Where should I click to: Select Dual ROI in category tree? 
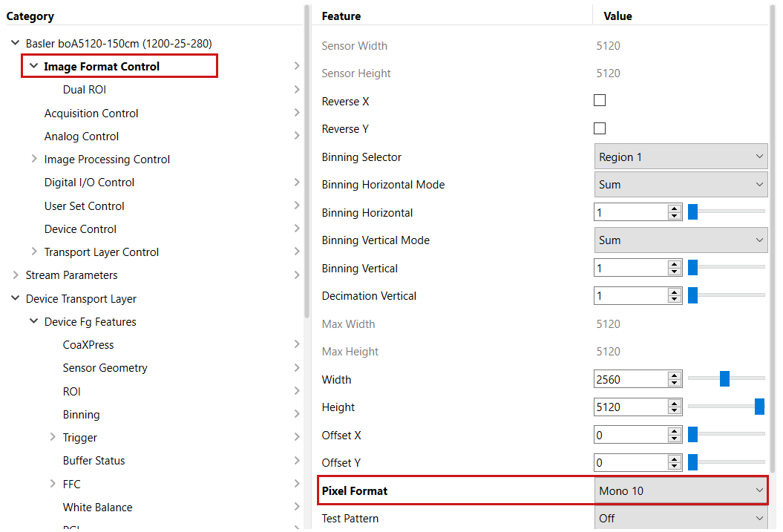[85, 90]
